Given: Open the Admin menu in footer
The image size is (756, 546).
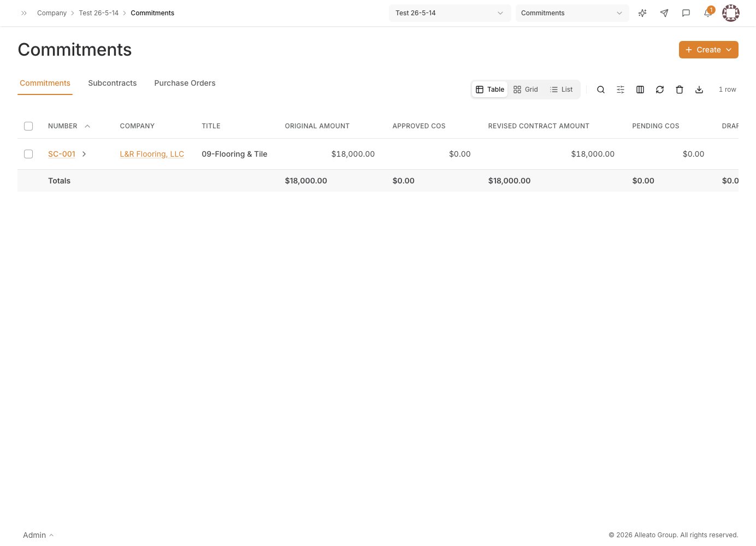Looking at the screenshot, I should (x=38, y=535).
